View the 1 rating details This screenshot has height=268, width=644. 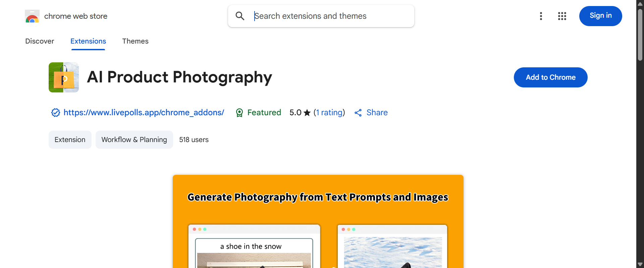(x=329, y=113)
